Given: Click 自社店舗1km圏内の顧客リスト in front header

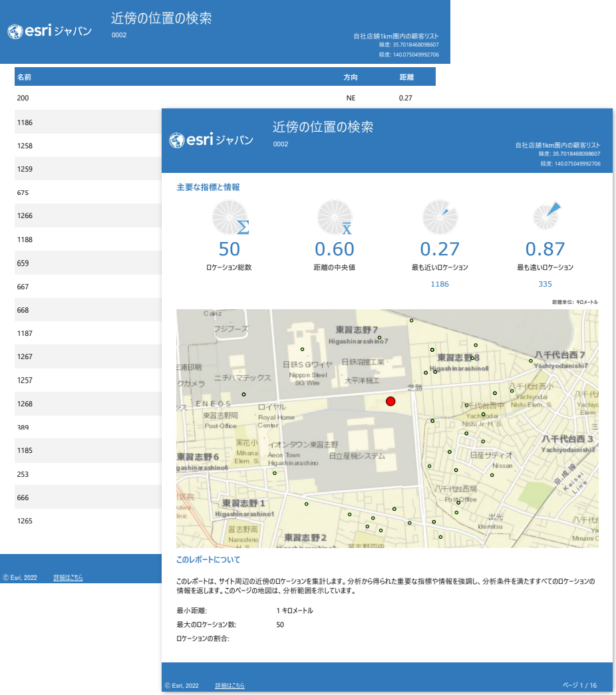Looking at the screenshot, I should click(x=557, y=145).
